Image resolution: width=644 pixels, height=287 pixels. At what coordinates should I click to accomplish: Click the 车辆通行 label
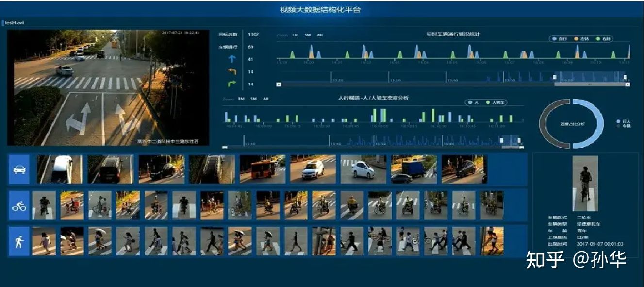tap(228, 47)
